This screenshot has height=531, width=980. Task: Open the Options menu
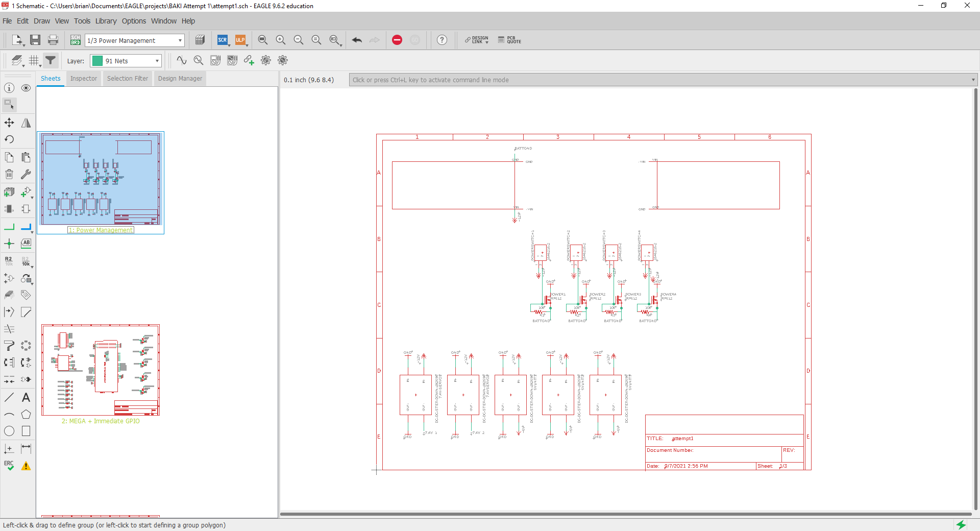point(134,21)
